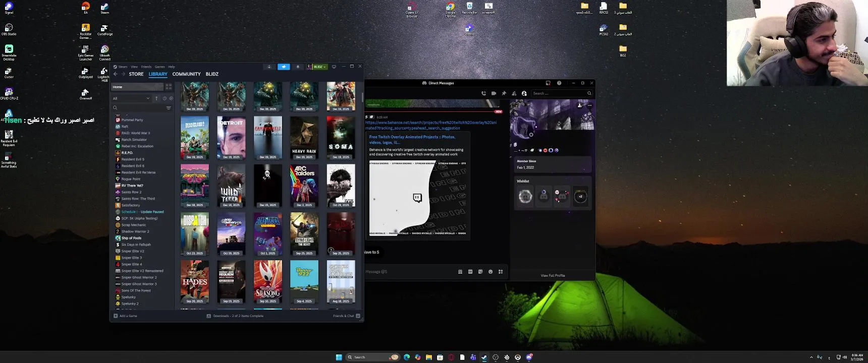Click the Home button in Steam library
Viewport: 868px width, 363px height.
[137, 87]
